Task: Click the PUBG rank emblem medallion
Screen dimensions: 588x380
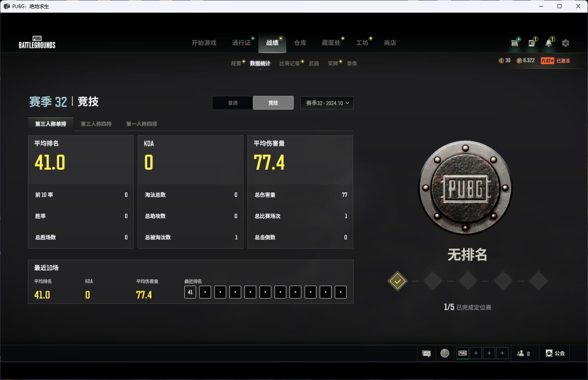Action: [465, 188]
